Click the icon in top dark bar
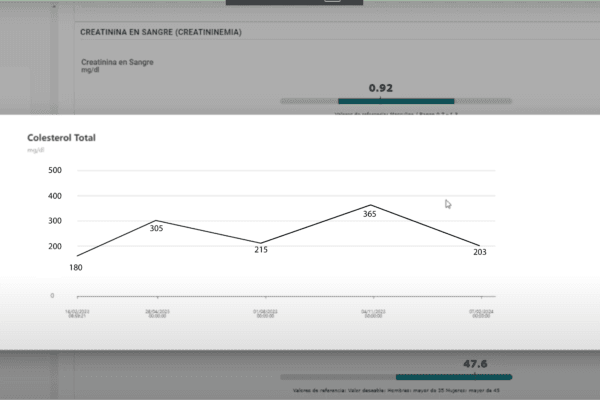This screenshot has height=400, width=600. [329, 2]
